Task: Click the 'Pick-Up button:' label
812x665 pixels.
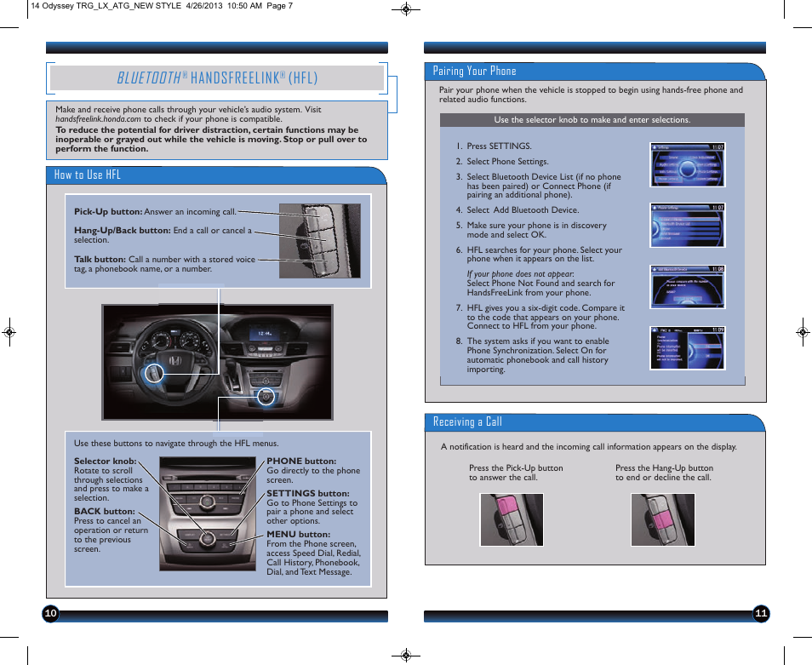Action: pyautogui.click(x=108, y=211)
